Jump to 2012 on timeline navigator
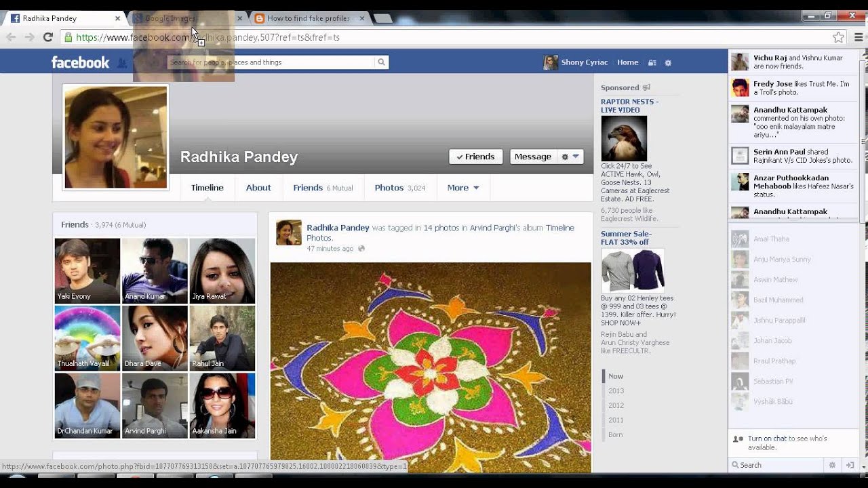The width and height of the screenshot is (868, 488). pyautogui.click(x=616, y=405)
